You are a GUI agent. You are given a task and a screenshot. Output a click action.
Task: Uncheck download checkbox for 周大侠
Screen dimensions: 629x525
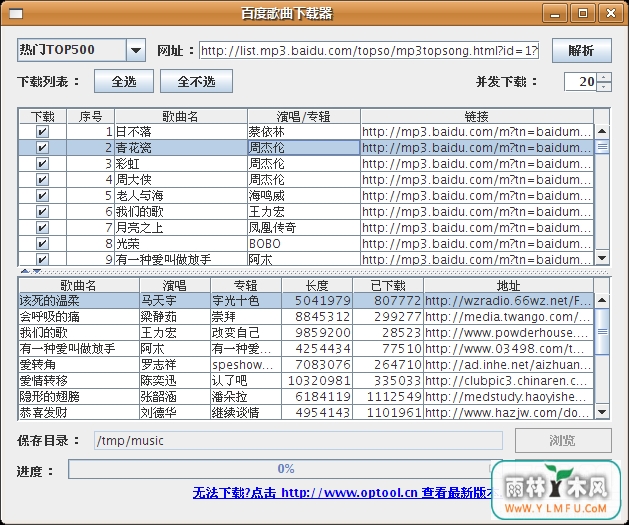(42, 180)
